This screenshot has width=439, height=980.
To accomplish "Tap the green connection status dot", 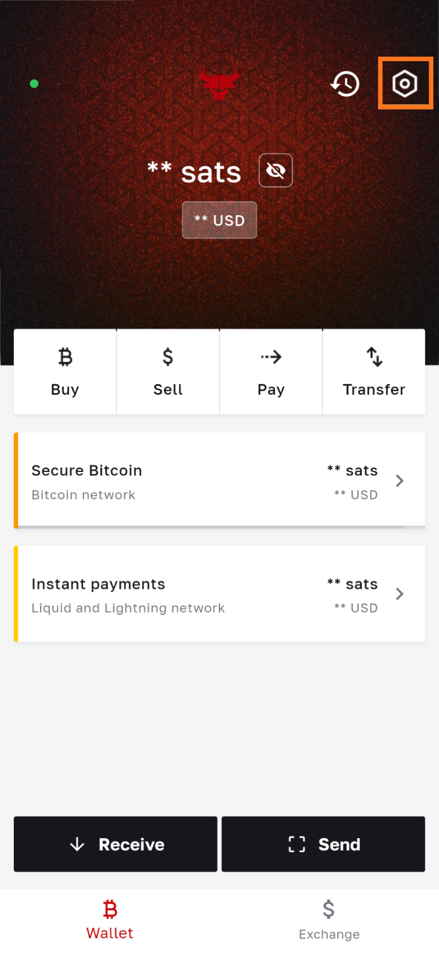I will (34, 84).
